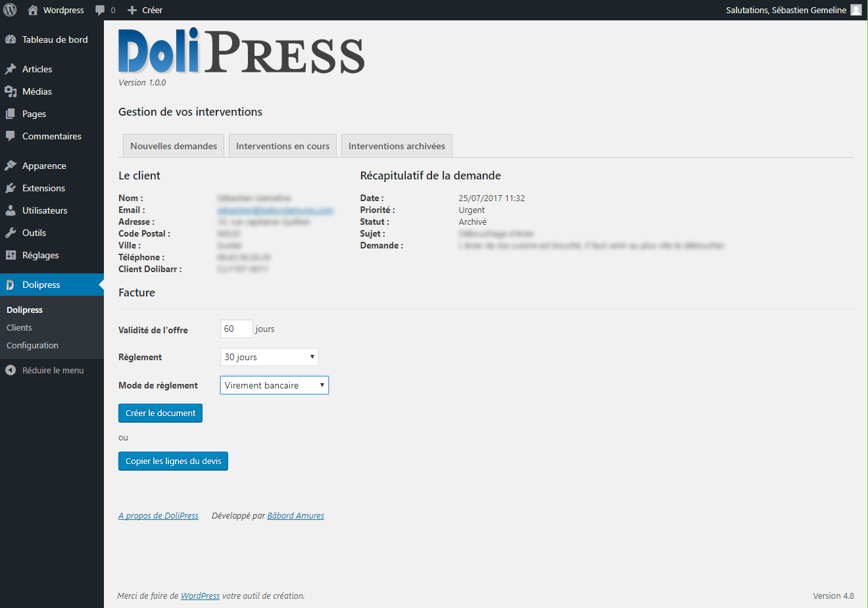Open the Interventions archivées tab
Image resolution: width=868 pixels, height=608 pixels.
tap(397, 146)
